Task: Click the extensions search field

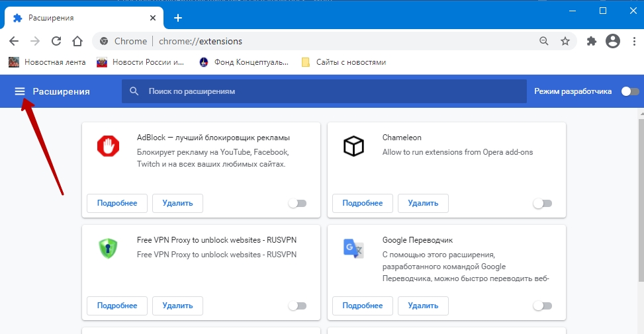Action: [324, 91]
